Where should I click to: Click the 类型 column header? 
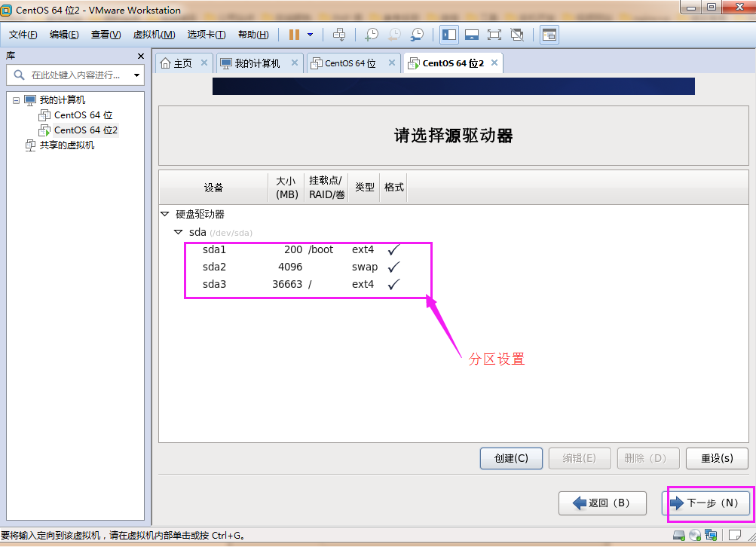tap(365, 188)
